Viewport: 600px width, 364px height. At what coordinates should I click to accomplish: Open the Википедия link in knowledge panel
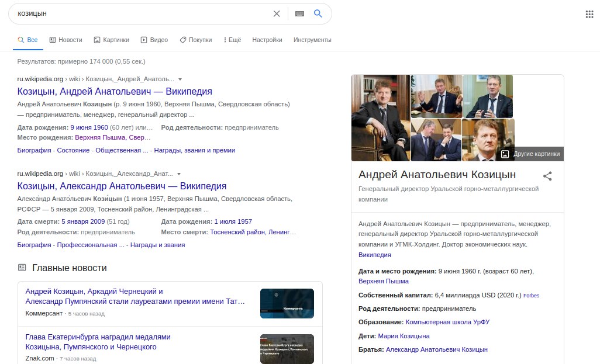(x=375, y=255)
